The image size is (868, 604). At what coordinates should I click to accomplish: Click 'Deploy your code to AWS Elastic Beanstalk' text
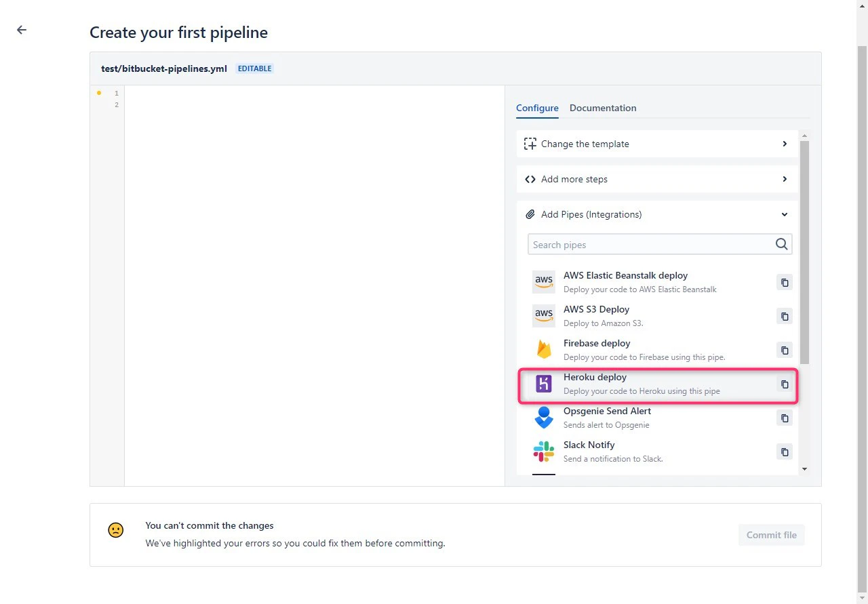(639, 289)
